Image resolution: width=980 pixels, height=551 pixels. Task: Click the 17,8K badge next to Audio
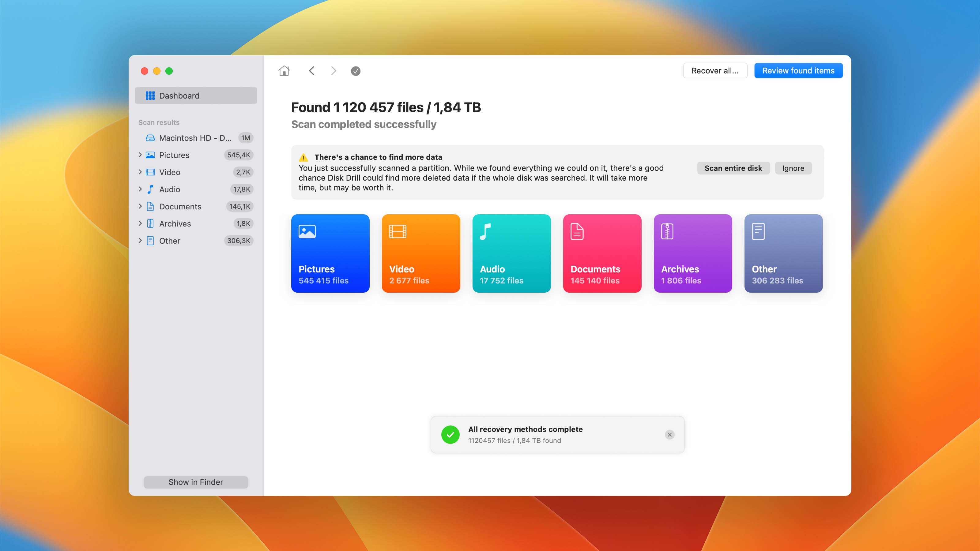point(242,189)
